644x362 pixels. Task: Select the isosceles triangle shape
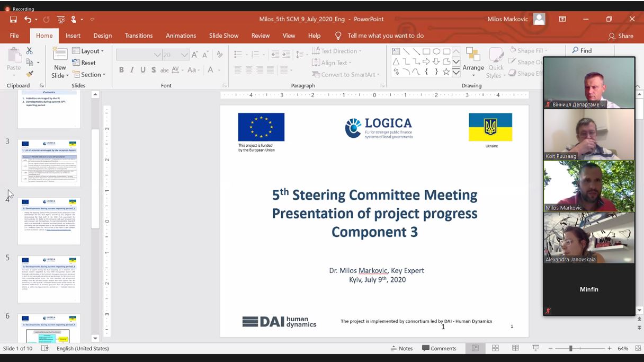(x=396, y=61)
